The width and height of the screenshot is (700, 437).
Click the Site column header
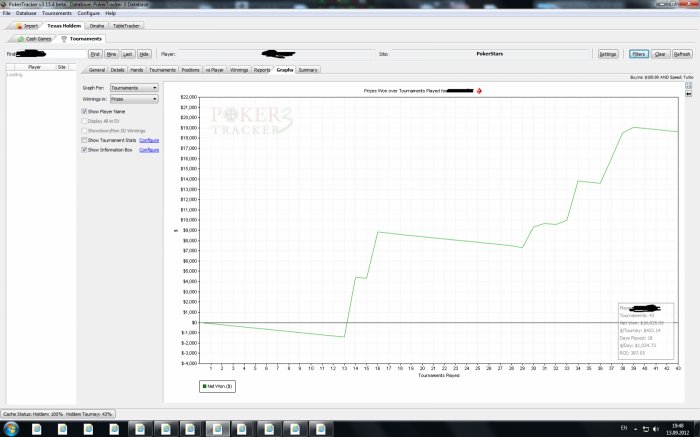62,67
